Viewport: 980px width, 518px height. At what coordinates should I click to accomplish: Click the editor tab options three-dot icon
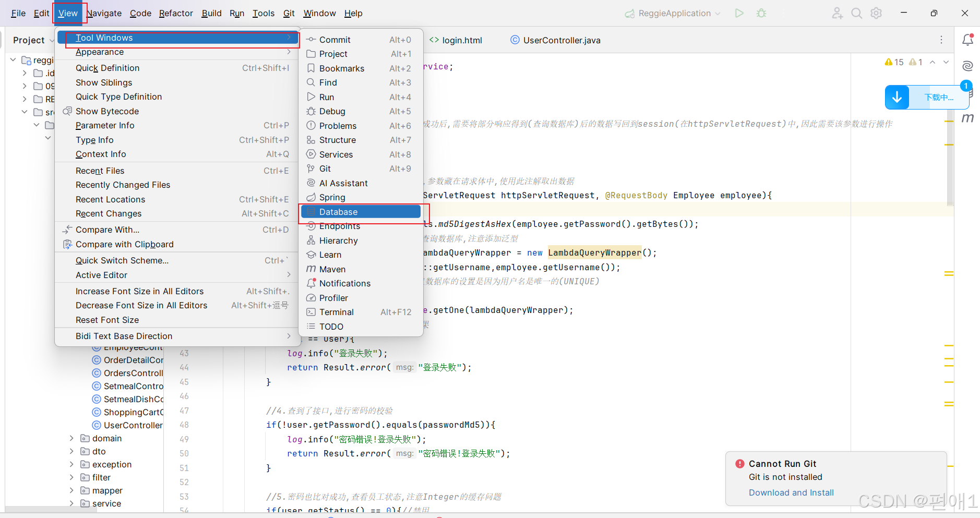point(941,40)
